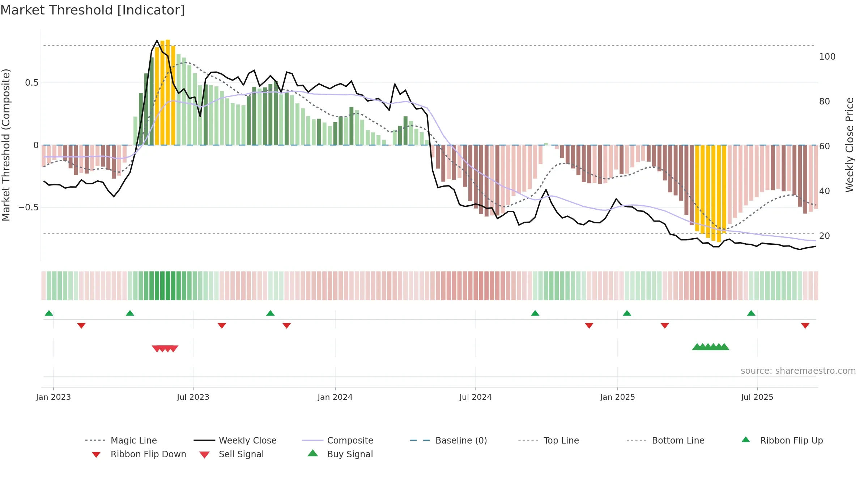
Task: Click the green triangle icon beside Ribbon Flip Up
Action: click(746, 440)
